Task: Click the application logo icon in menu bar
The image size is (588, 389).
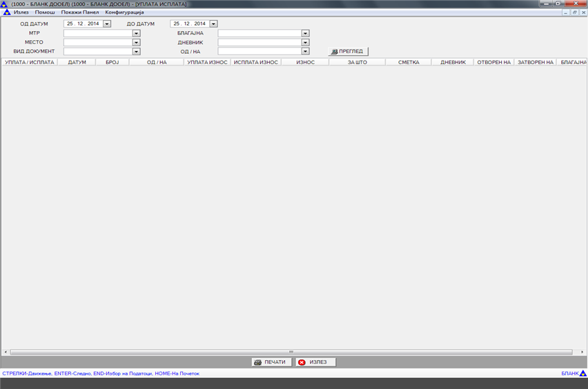Action: [7, 12]
